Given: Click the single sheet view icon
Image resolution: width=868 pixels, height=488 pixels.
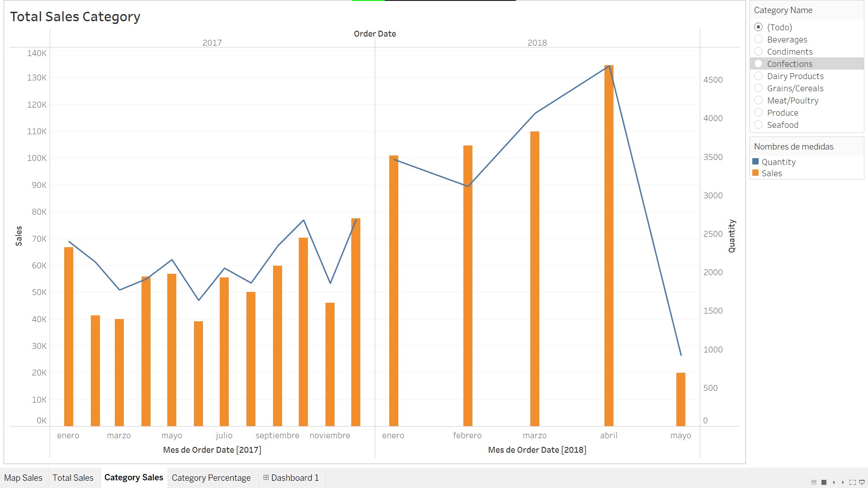Looking at the screenshot, I should point(824,483).
